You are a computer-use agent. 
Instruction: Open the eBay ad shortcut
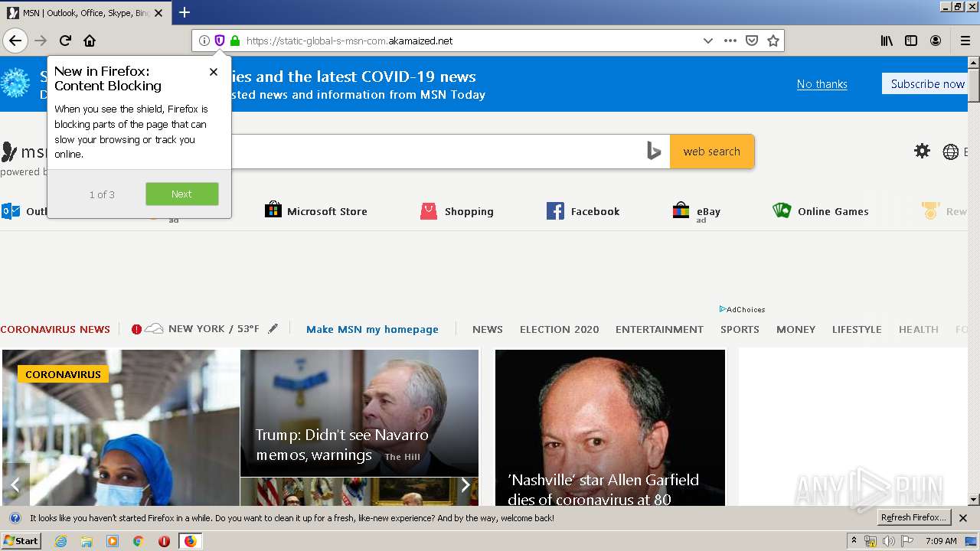coord(697,211)
